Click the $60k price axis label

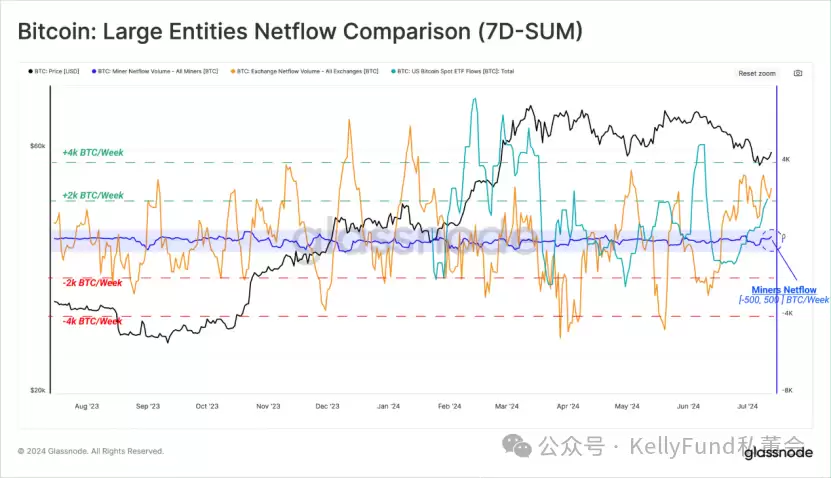(x=37, y=146)
